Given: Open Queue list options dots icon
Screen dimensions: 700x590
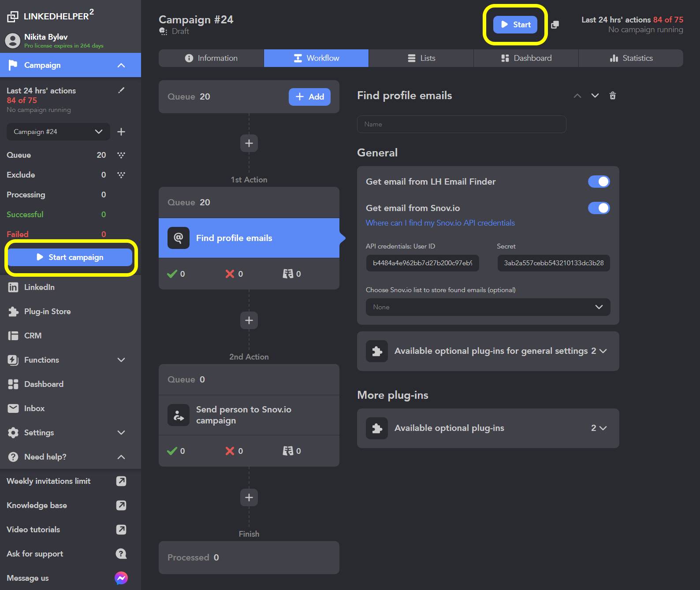Looking at the screenshot, I should click(121, 155).
